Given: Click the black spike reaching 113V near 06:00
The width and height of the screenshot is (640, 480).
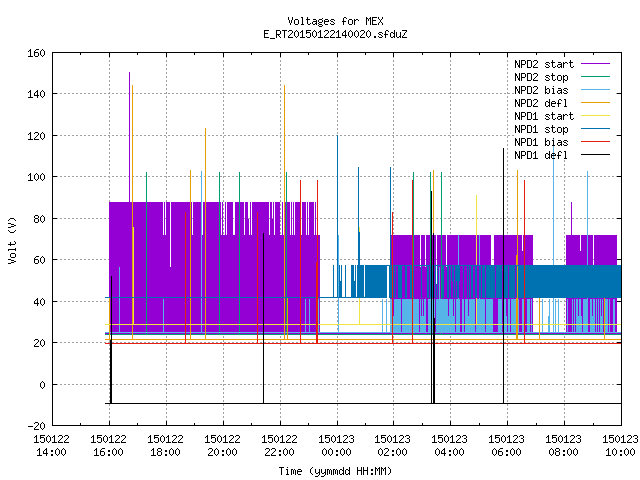Looking at the screenshot, I should pos(503,276).
